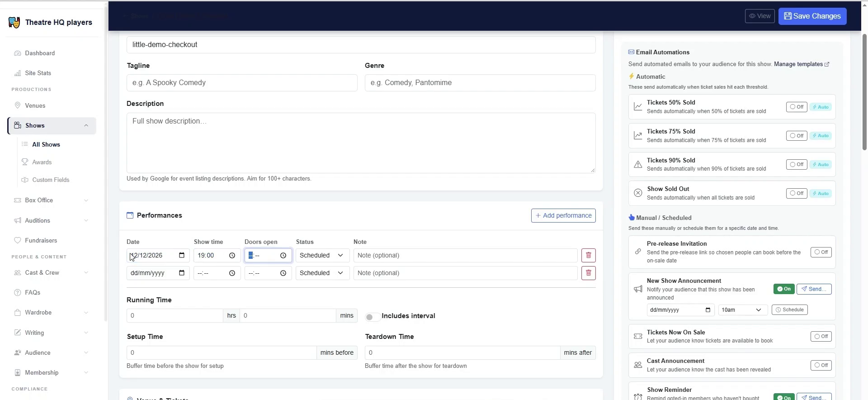Viewport: 868px width, 400px height.
Task: Turn off New Show Announcement toggle
Action: [x=784, y=289]
